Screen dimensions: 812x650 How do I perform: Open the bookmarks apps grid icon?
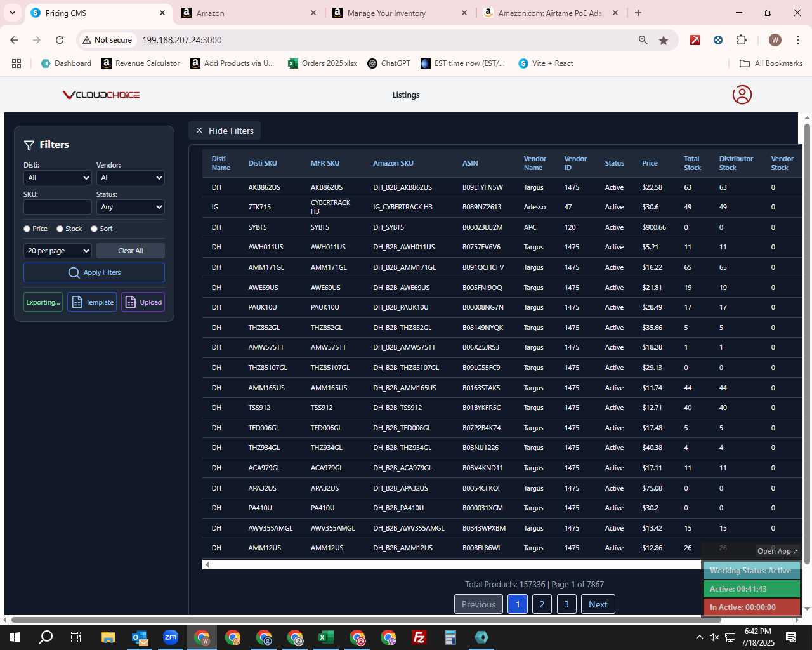16,63
